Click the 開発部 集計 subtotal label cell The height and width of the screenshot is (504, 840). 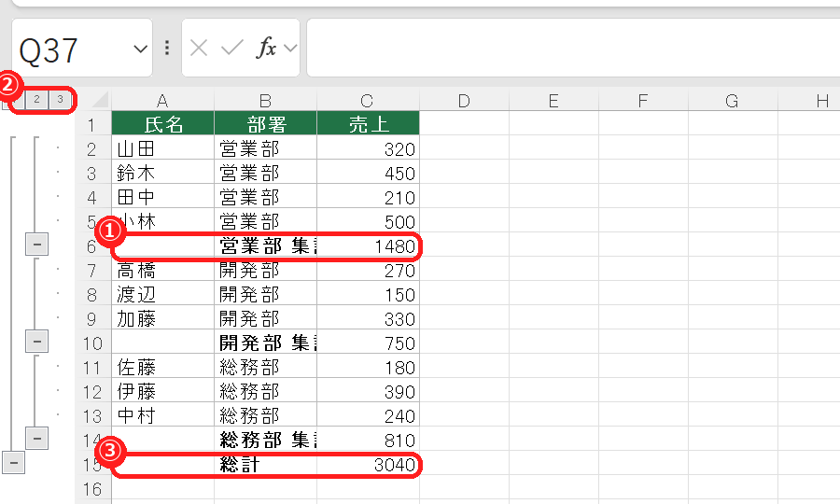point(265,343)
